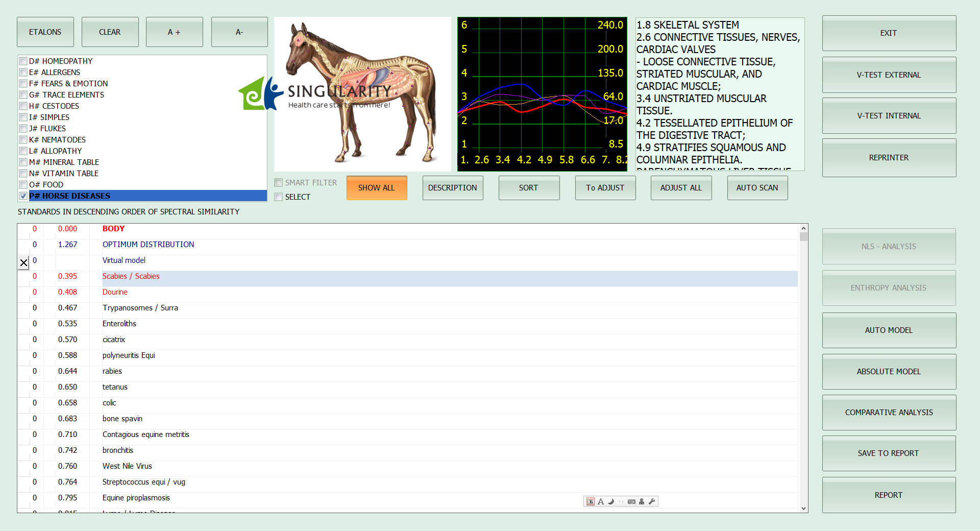The image size is (980, 531).
Task: Check the G# TRACE ELEMENTS checkbox
Action: point(23,95)
